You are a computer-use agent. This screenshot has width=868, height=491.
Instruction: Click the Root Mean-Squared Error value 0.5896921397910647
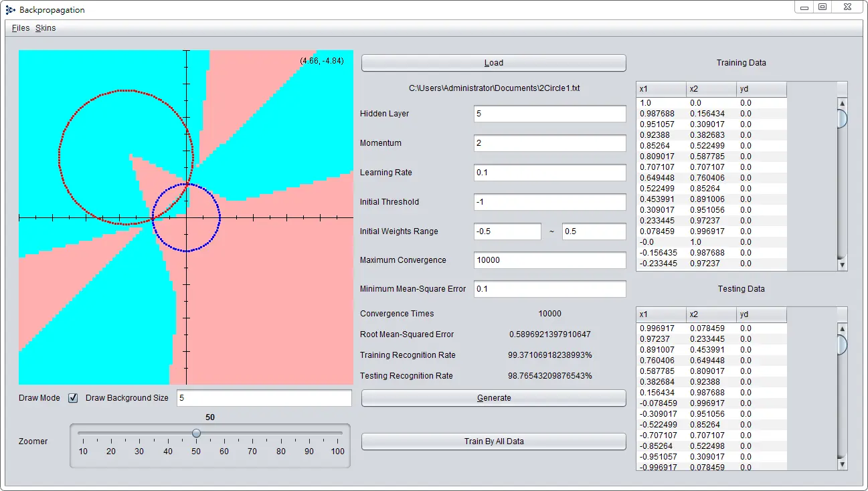coord(550,334)
